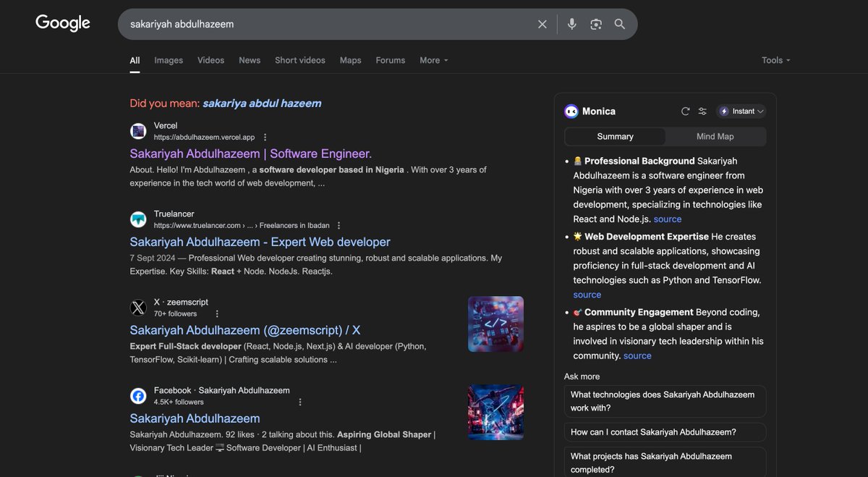Open the Facebook Sakariyah Abdulhazeem result title

pos(195,418)
